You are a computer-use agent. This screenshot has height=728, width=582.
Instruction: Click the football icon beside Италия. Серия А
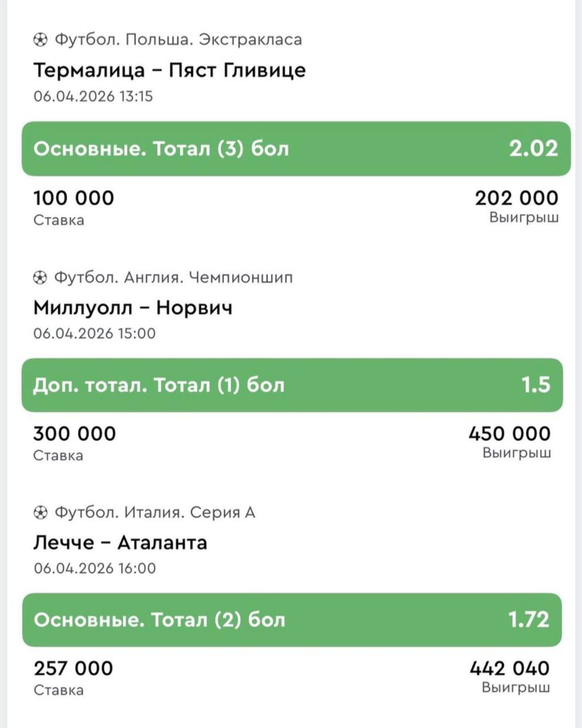point(40,513)
